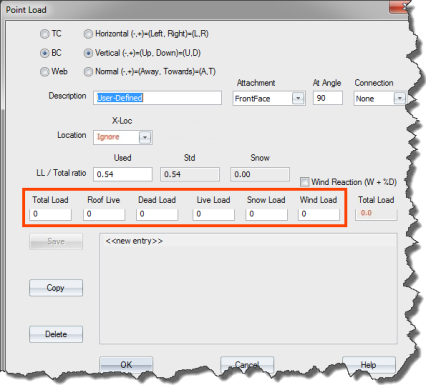Click the Snow Load input field
The image size is (426, 385).
pos(267,214)
